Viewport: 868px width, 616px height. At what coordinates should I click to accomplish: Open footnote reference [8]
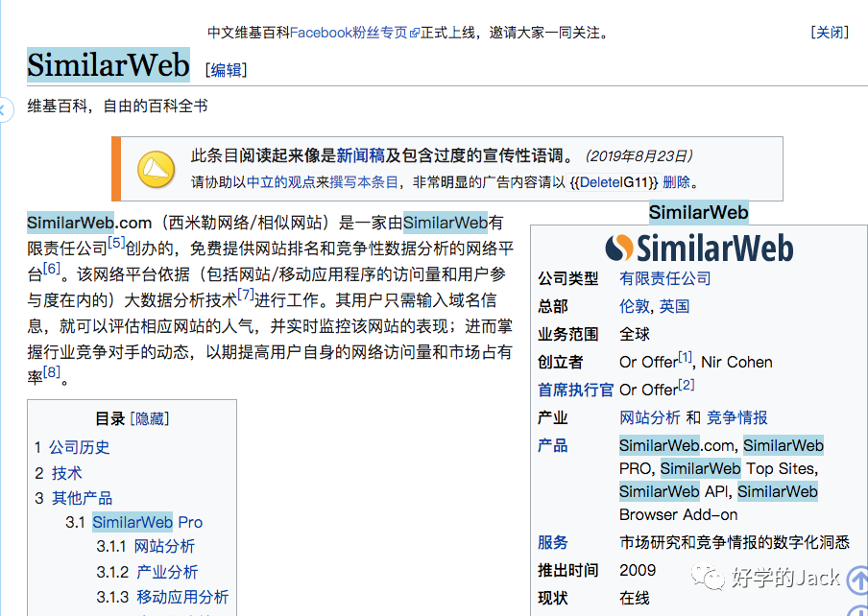52,371
